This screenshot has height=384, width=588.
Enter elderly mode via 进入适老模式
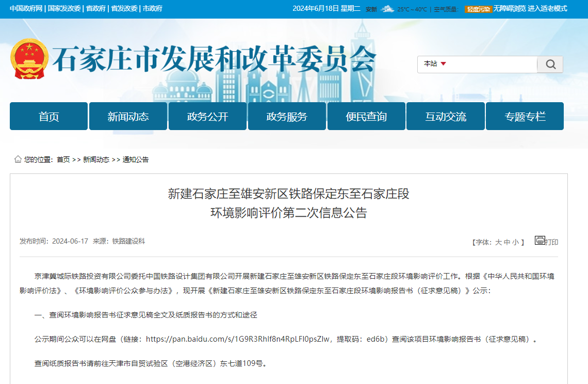pyautogui.click(x=548, y=9)
